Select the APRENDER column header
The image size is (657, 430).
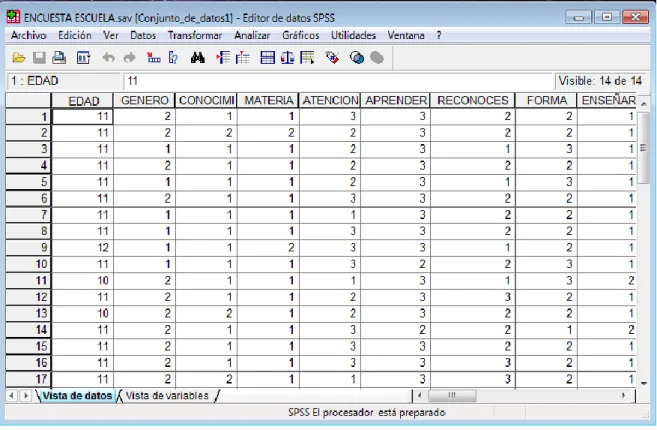[x=395, y=101]
